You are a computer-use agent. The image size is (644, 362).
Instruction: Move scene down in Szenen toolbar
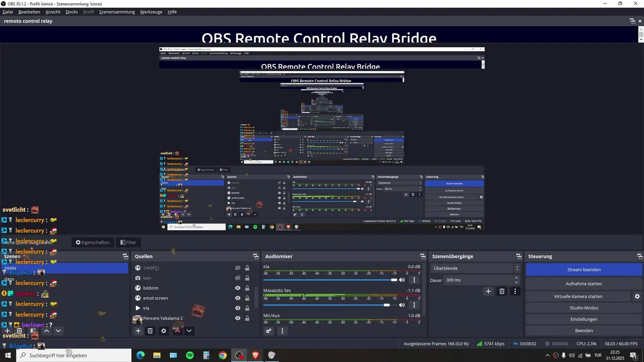(x=58, y=331)
